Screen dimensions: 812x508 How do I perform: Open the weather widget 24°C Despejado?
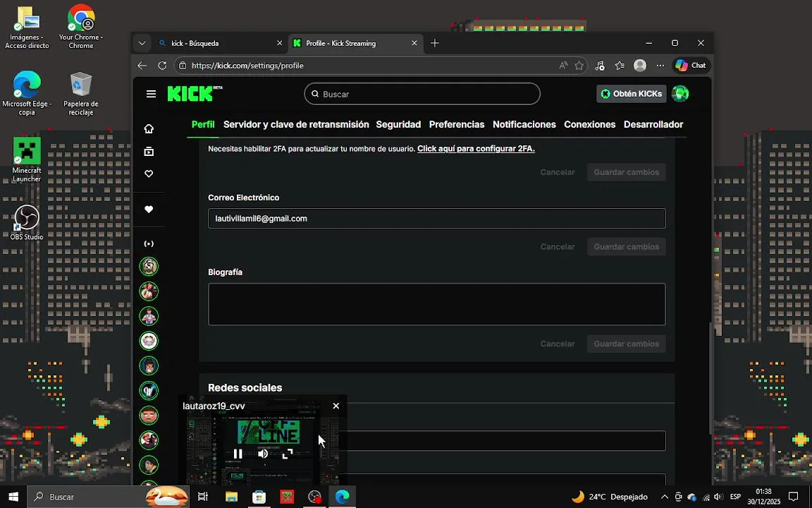(610, 497)
